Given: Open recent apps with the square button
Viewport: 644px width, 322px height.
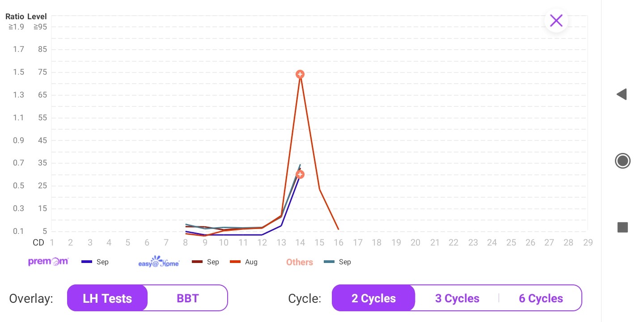Looking at the screenshot, I should (x=623, y=228).
